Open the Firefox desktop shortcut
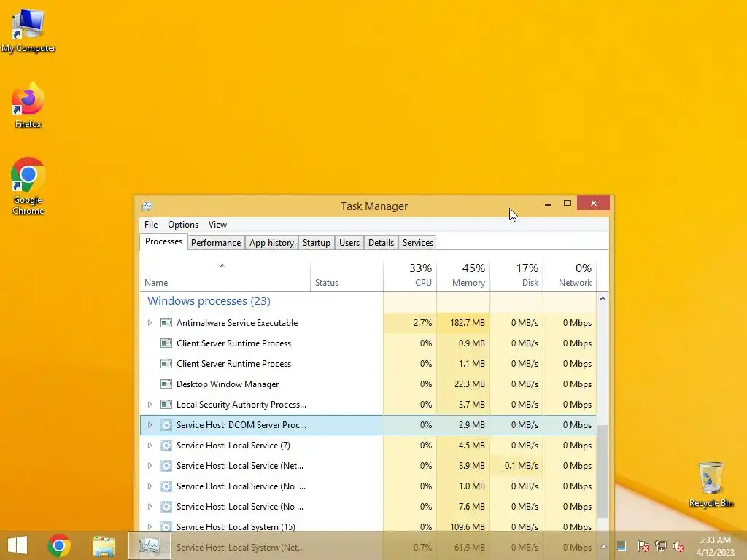 (28, 105)
